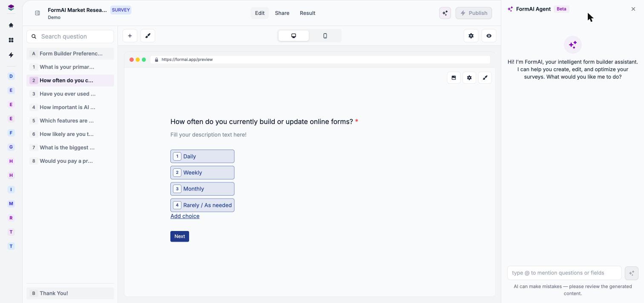Image resolution: width=644 pixels, height=303 pixels.
Task: Collapse the question list panel icon
Action: [37, 13]
